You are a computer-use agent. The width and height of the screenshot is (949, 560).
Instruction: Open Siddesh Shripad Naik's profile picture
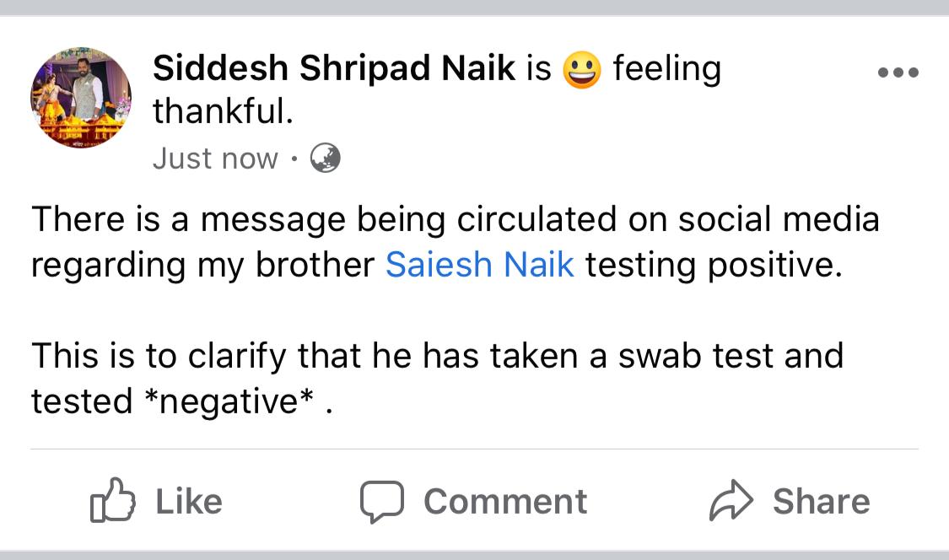pos(81,97)
